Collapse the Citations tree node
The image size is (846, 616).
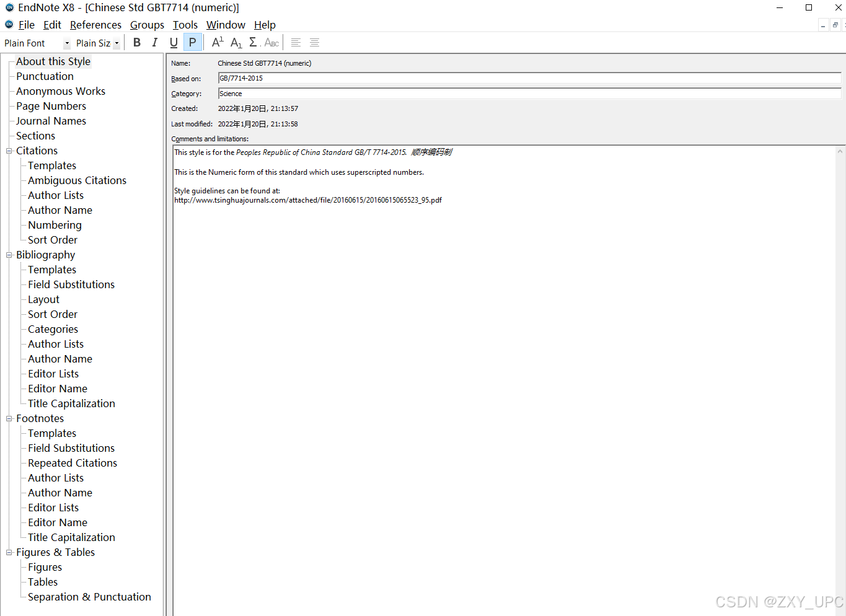coord(9,151)
